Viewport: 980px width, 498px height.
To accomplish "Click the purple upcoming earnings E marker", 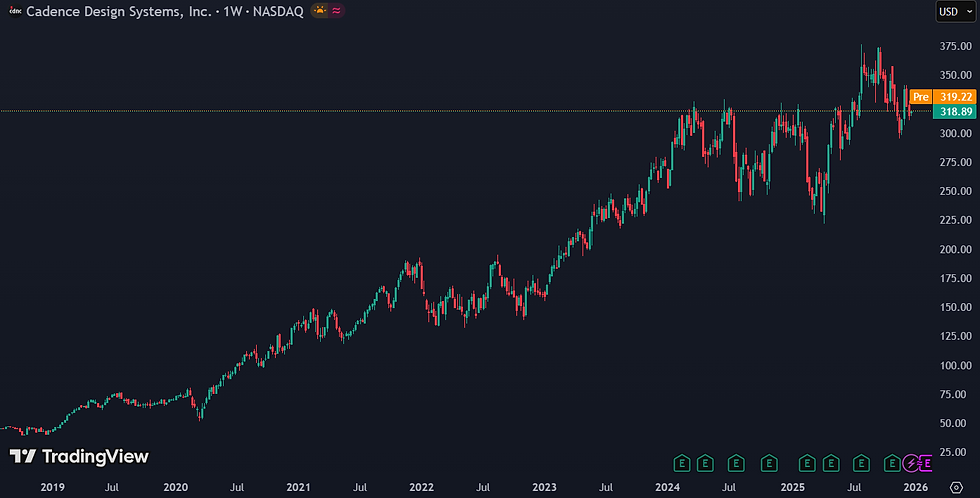I will pyautogui.click(x=926, y=463).
